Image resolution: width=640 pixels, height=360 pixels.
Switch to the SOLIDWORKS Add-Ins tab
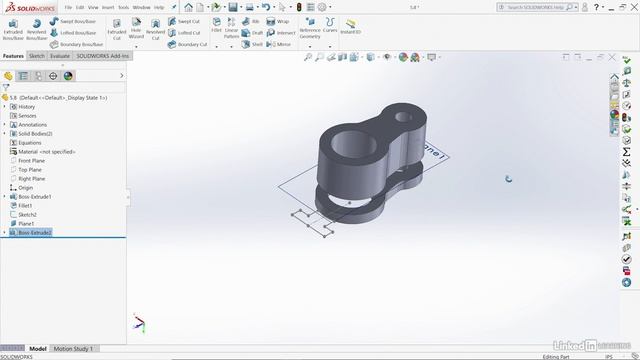click(x=102, y=56)
